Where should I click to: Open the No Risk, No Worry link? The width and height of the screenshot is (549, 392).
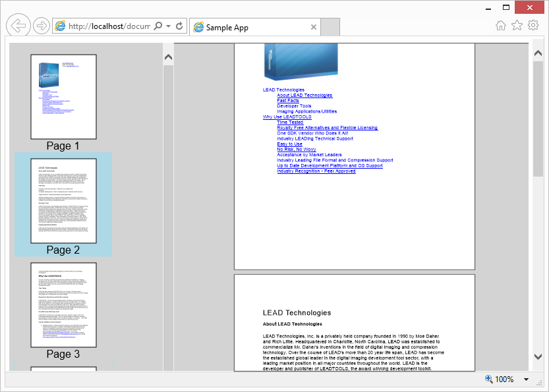click(297, 150)
